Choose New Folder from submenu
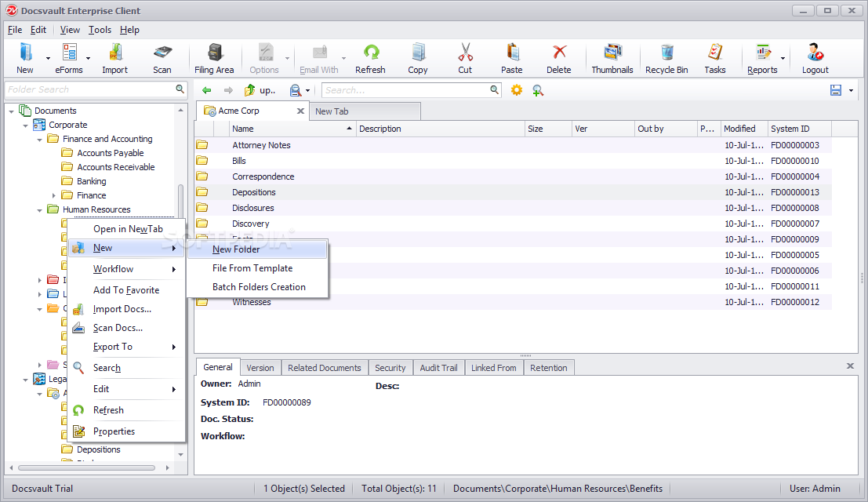 click(x=257, y=249)
